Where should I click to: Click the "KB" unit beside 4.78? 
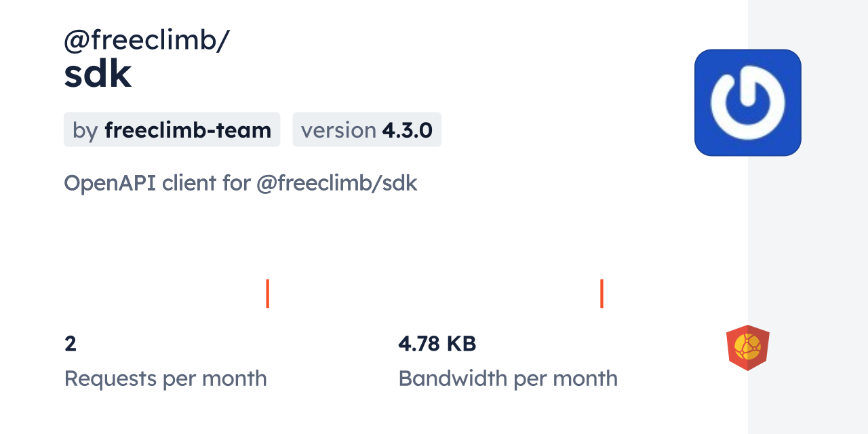[460, 344]
